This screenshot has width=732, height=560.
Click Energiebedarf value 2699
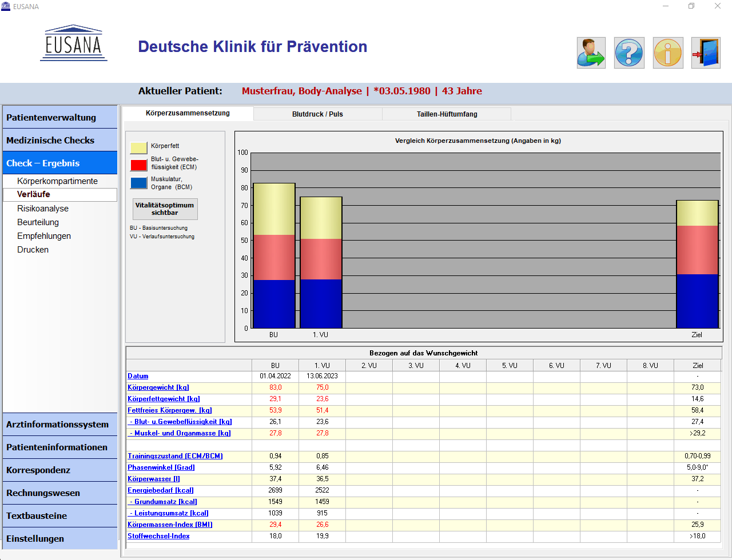tap(275, 490)
